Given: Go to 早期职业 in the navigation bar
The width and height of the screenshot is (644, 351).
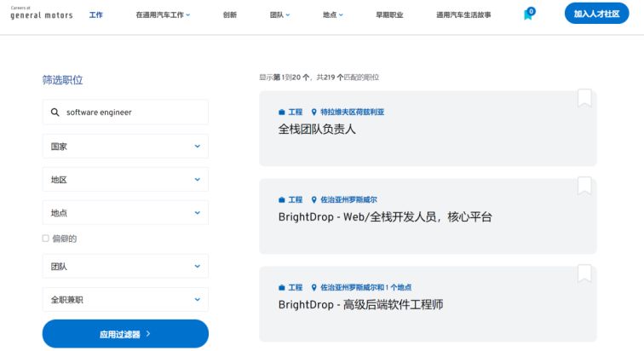Looking at the screenshot, I should coord(389,14).
